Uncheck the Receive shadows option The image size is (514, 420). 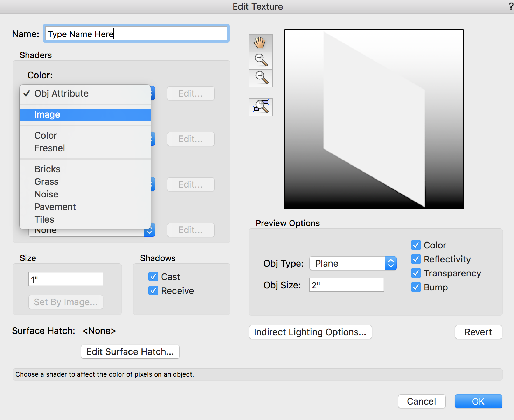pyautogui.click(x=153, y=290)
